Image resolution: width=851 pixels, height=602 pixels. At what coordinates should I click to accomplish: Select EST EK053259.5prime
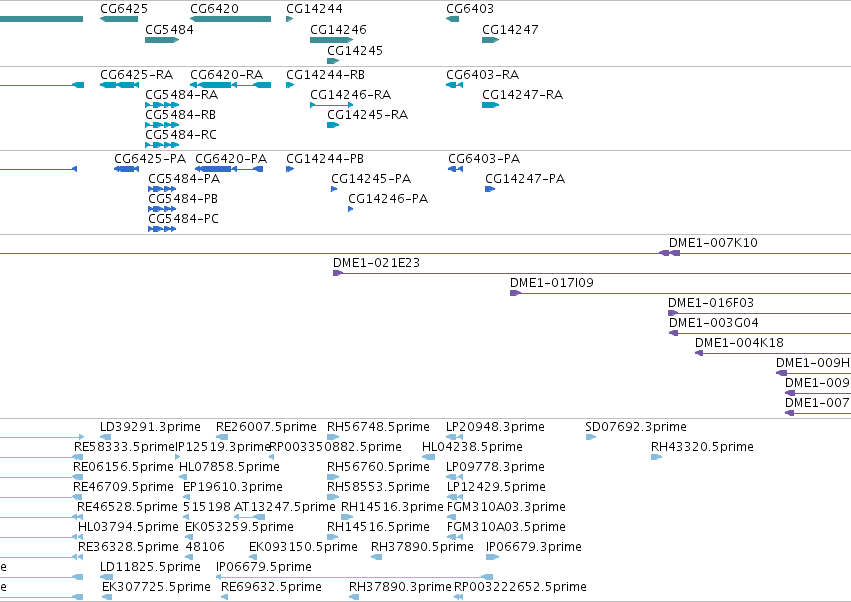(x=239, y=527)
